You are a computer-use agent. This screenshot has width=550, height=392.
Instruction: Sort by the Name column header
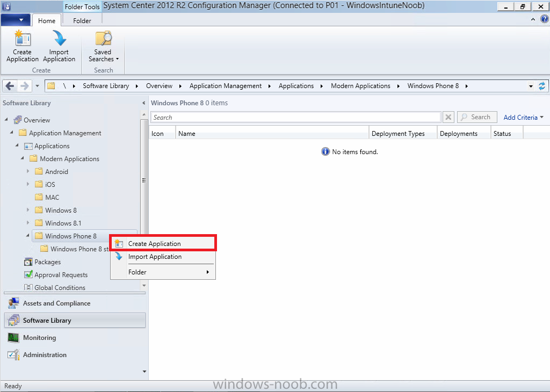click(x=272, y=133)
